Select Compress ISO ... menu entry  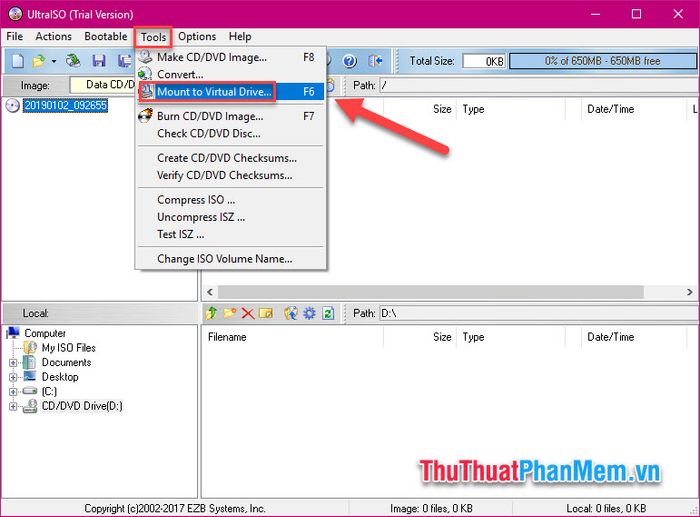point(231,200)
